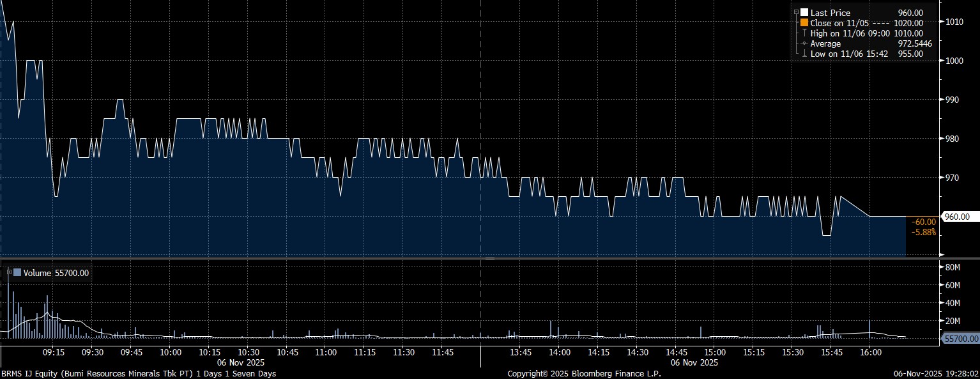Click the Volume series blue swatch
Screen dimensions: 980x379
pos(17,273)
